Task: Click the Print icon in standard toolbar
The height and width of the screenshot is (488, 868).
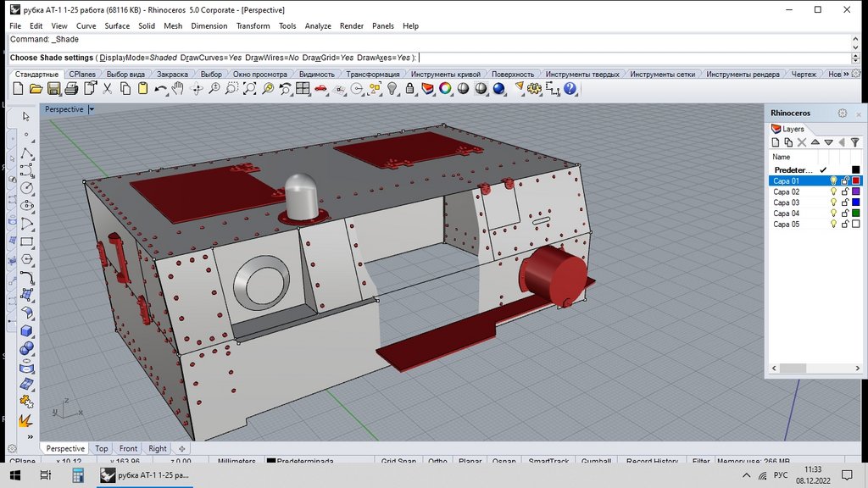Action: pyautogui.click(x=70, y=89)
